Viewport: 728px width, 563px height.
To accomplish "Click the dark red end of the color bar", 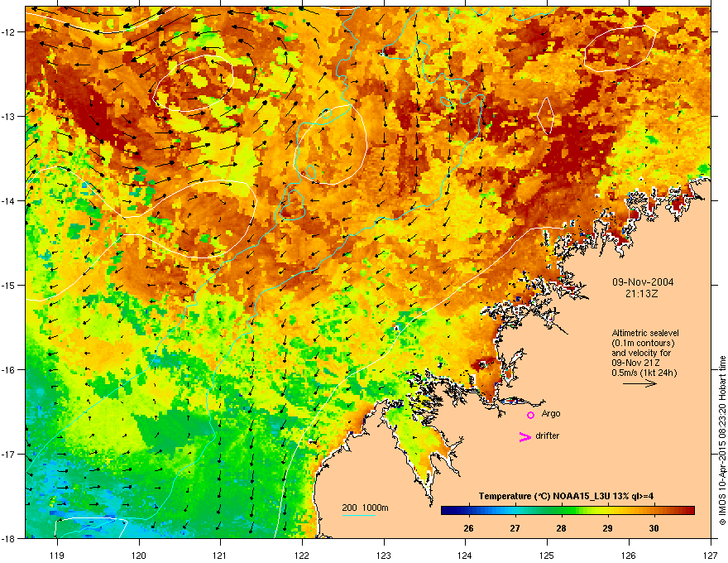I will point(689,511).
